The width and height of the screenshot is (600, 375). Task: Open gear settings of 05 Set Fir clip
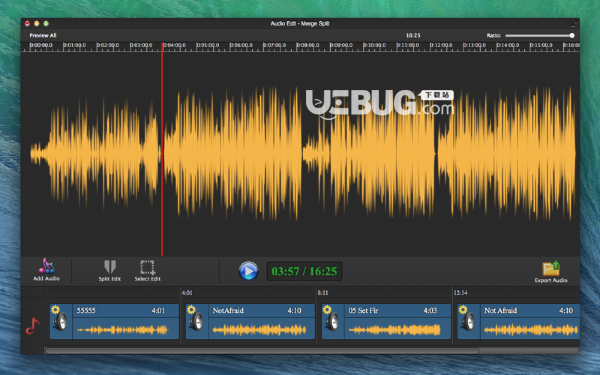point(327,309)
